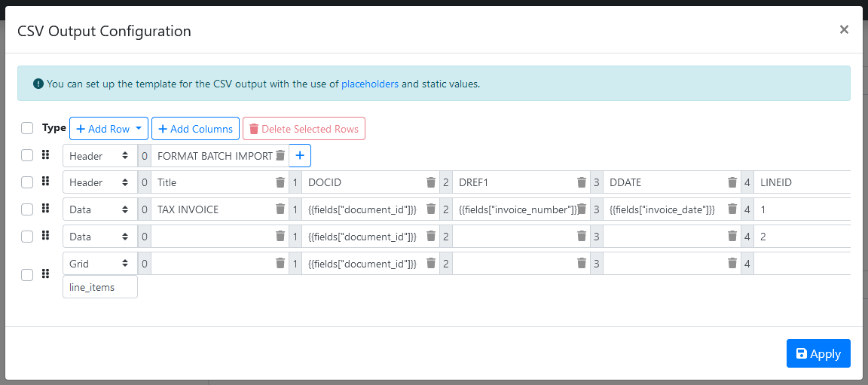Click trash icon next to Title field
Image resolution: width=868 pixels, height=385 pixels.
[280, 182]
